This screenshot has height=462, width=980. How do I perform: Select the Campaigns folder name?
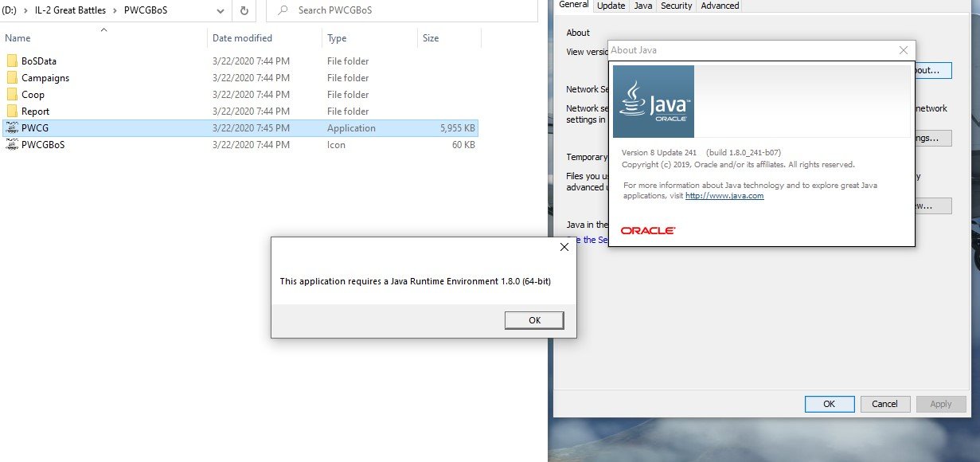click(45, 78)
